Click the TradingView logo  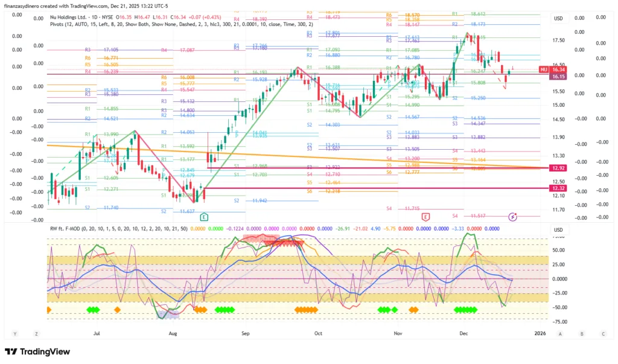[x=37, y=352]
